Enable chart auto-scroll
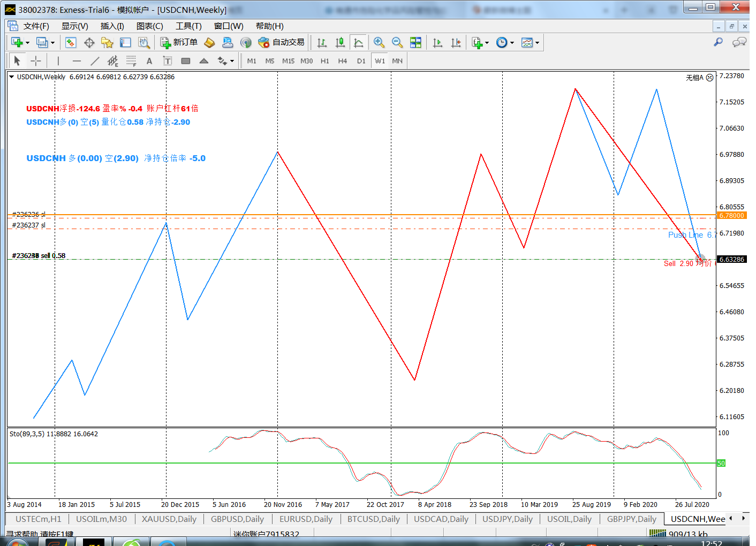Viewport: 756px width, 546px height. (437, 43)
